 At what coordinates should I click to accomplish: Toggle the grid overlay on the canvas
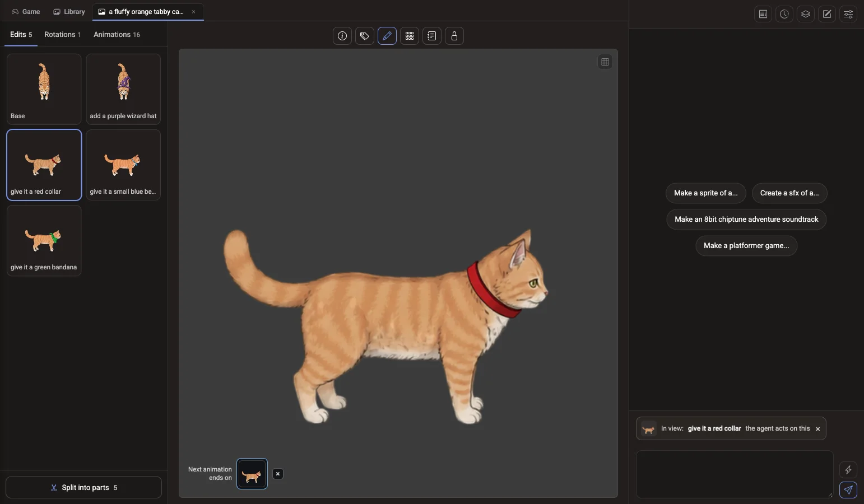(605, 62)
